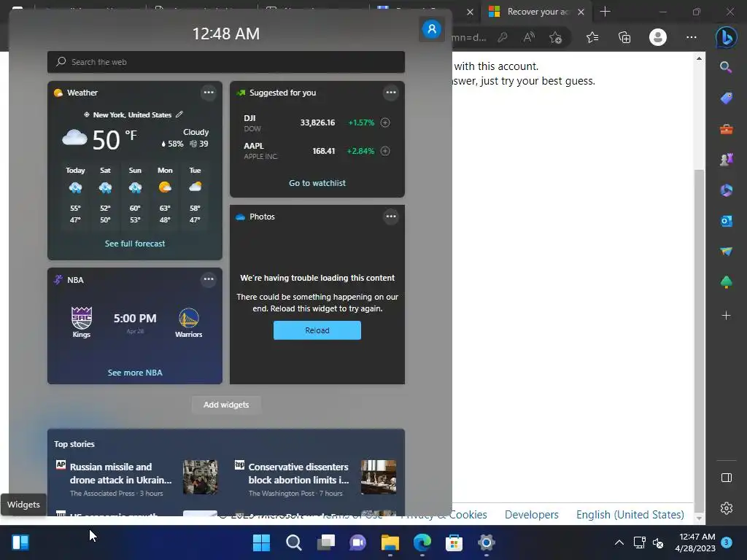Toggle Read aloud in Edge toolbar
Screen dimensions: 747x560
point(529,37)
